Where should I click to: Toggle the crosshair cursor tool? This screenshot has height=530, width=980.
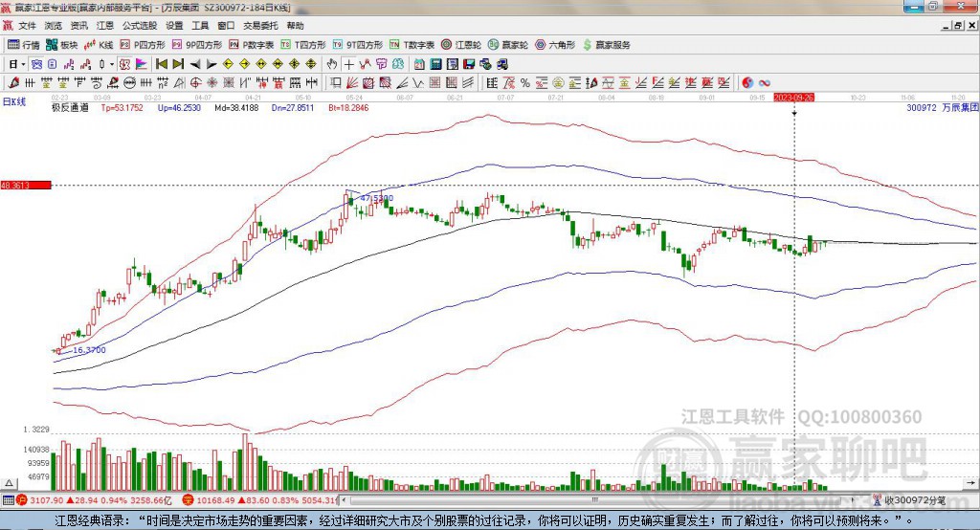[348, 64]
